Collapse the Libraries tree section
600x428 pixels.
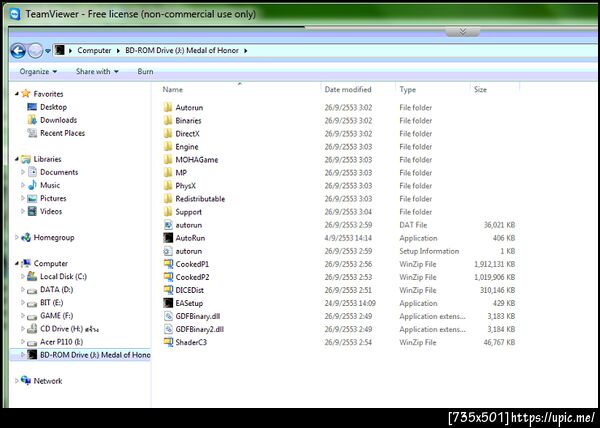click(x=16, y=159)
